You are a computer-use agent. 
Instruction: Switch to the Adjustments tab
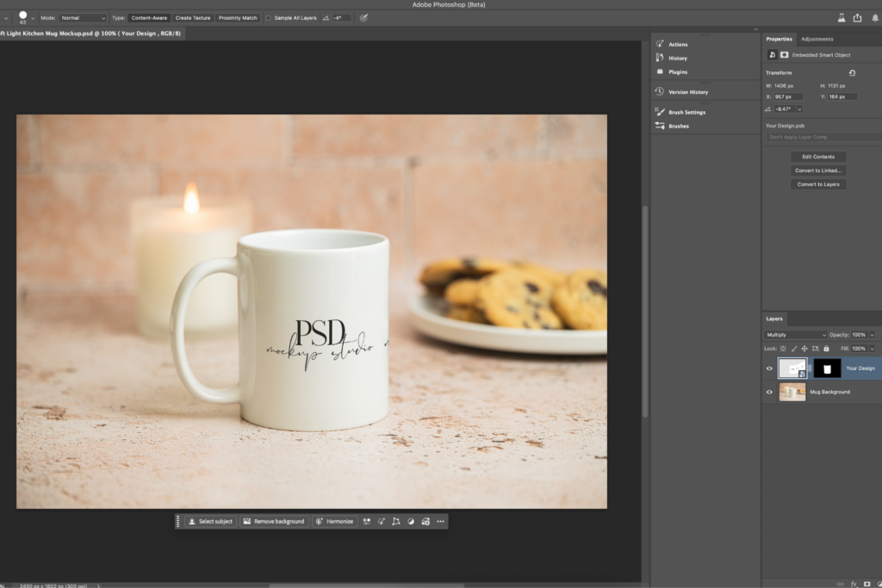tap(817, 39)
